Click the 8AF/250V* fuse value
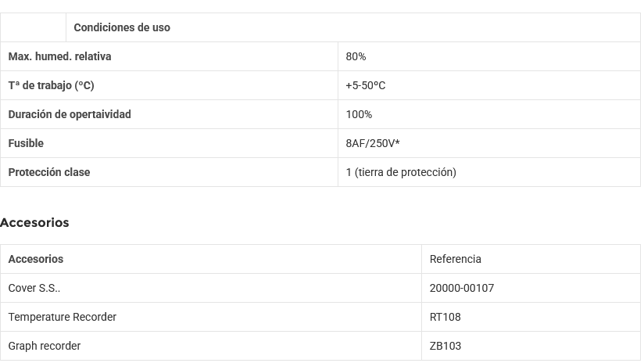The width and height of the screenshot is (644, 363). click(x=372, y=143)
